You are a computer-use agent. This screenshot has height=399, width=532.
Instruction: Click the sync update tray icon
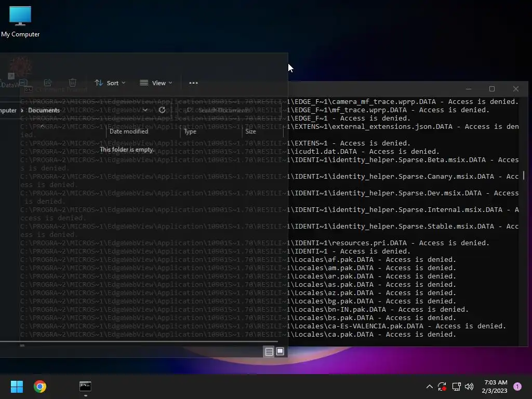click(x=442, y=387)
